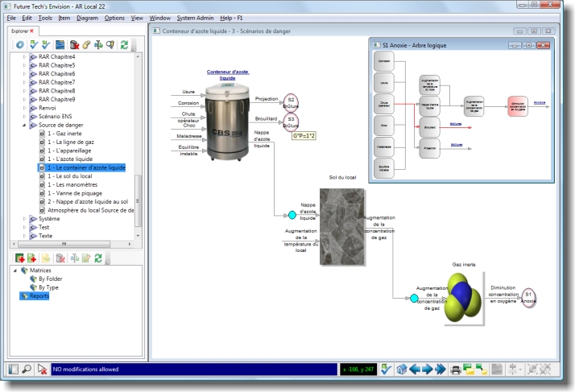575x392 pixels.
Task: Open the Tools menu
Action: tap(45, 18)
